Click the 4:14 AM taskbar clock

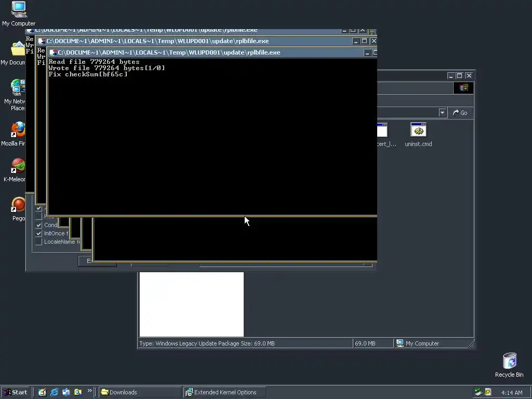tap(512, 393)
